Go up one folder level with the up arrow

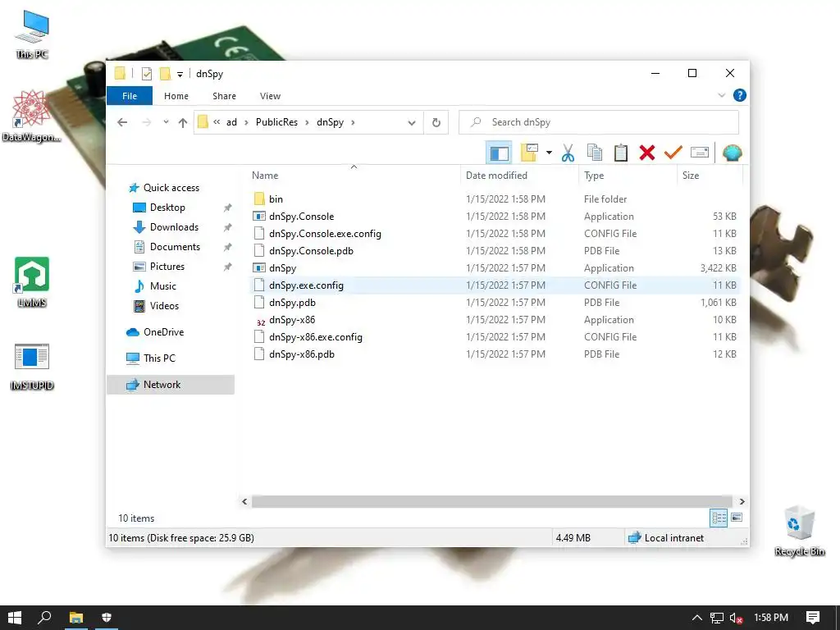pos(183,123)
